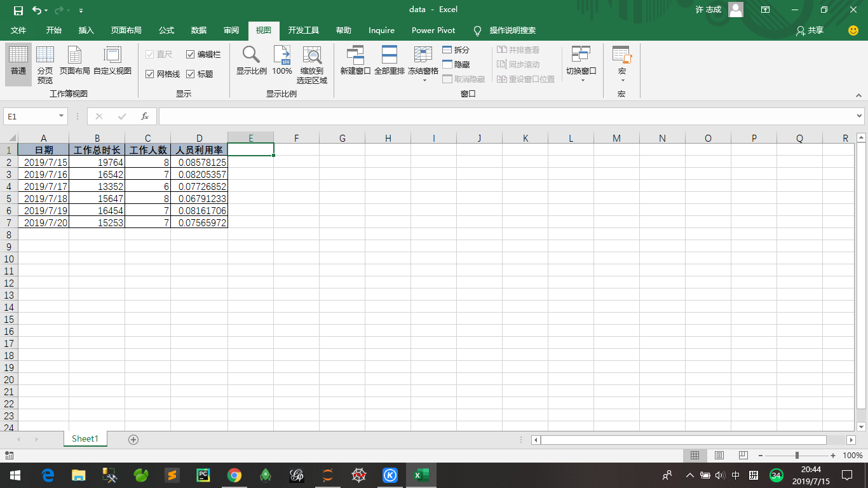Screen dimensions: 868x488
Task: Customize Quick Access Toolbar dropdown
Action: (x=81, y=11)
